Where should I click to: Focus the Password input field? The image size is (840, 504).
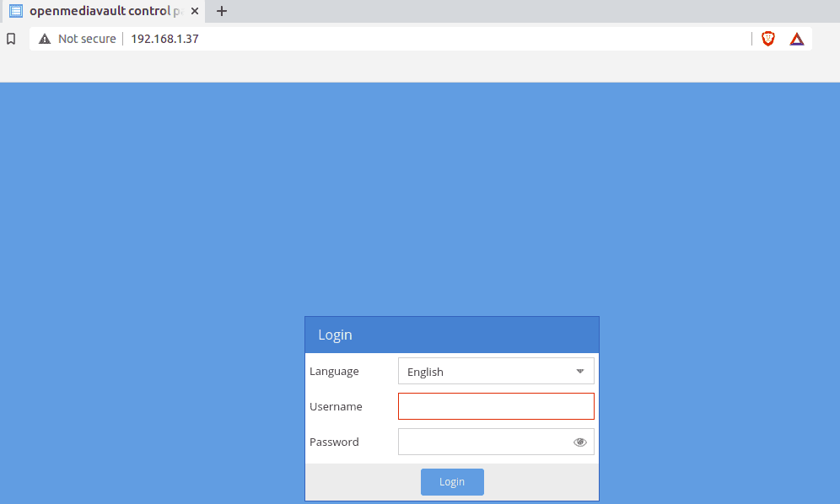click(496, 442)
